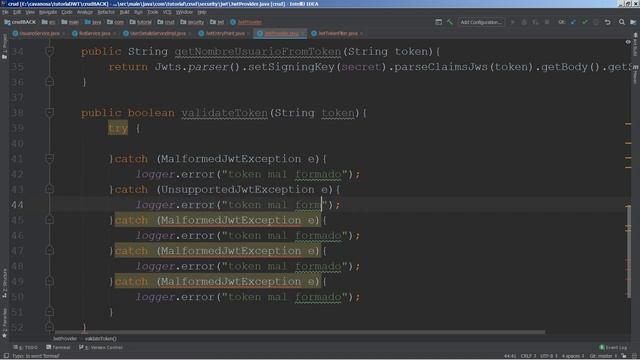
Task: Fold the catch block at line 49
Action: click(49, 281)
